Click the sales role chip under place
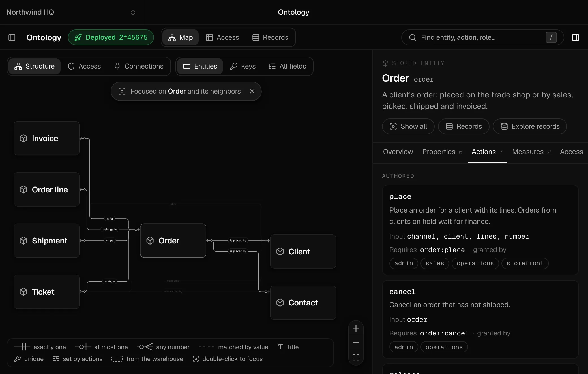This screenshot has height=374, width=588. pyautogui.click(x=435, y=263)
